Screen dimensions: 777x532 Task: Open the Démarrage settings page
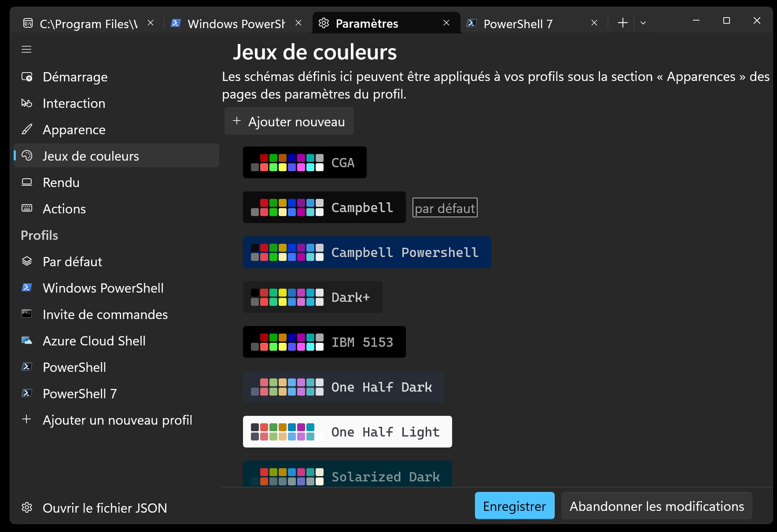116,77
